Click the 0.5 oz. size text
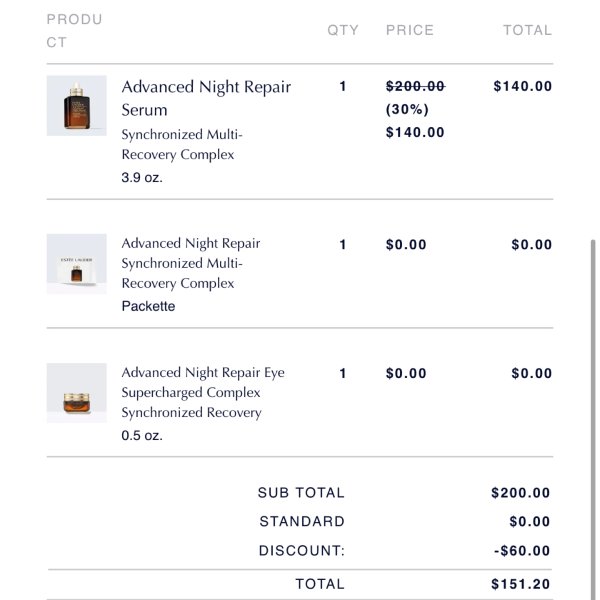600x600 pixels. pyautogui.click(x=142, y=435)
